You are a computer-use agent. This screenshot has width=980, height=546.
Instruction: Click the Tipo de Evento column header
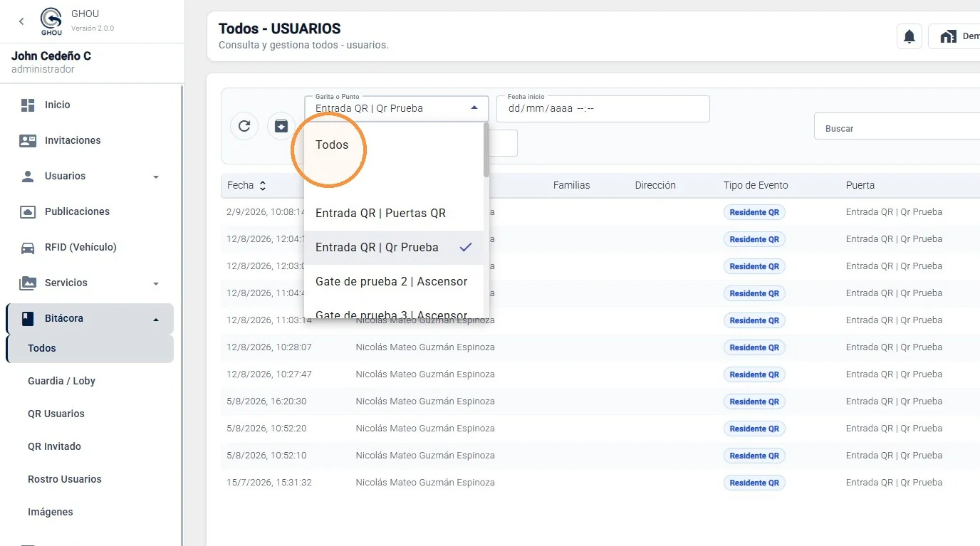tap(756, 185)
